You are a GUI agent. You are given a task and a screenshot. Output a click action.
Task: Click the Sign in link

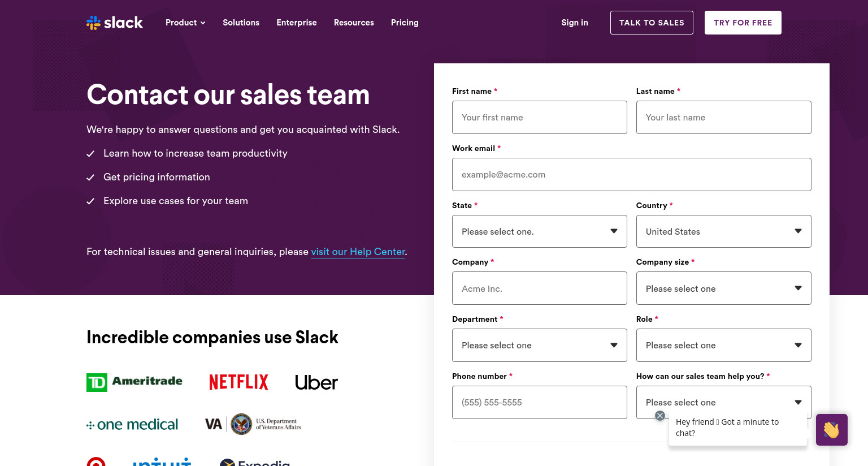575,23
